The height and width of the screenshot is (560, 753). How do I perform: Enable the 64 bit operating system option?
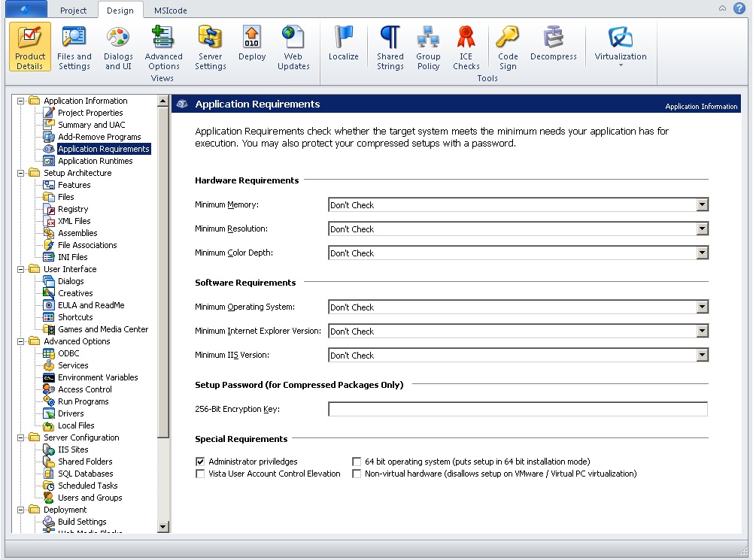coord(357,462)
